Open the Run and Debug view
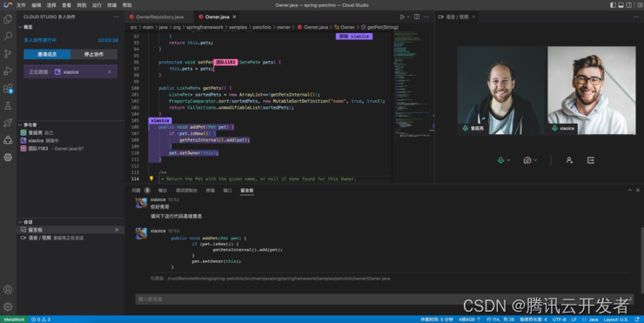Screen dimensions: 644x323 [x=8, y=71]
